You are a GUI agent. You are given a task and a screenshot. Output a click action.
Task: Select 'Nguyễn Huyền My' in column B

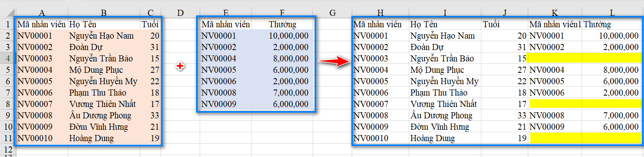(103, 81)
